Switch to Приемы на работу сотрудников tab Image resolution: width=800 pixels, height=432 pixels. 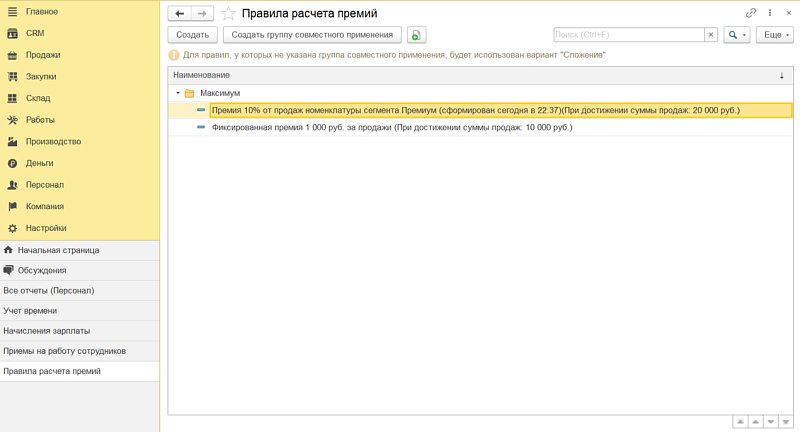pyautogui.click(x=80, y=351)
